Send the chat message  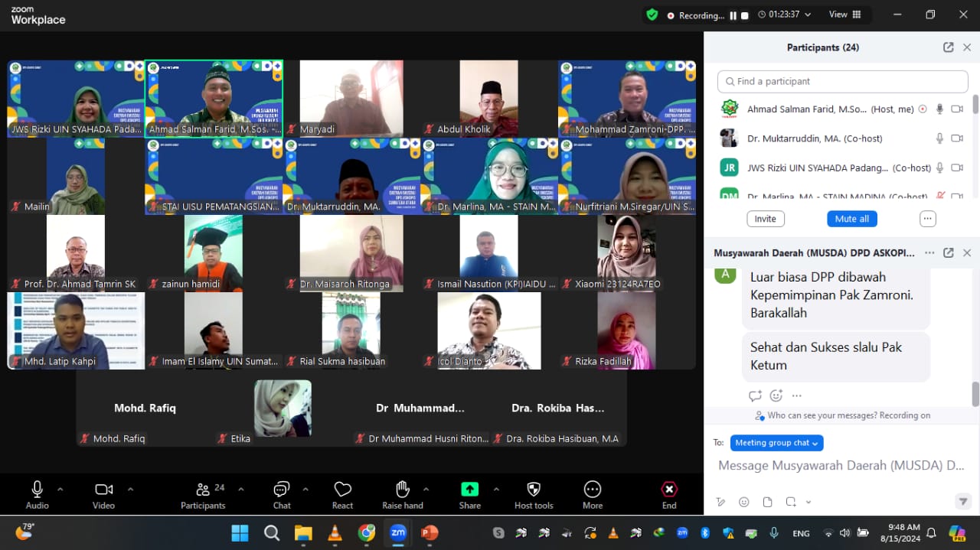963,502
